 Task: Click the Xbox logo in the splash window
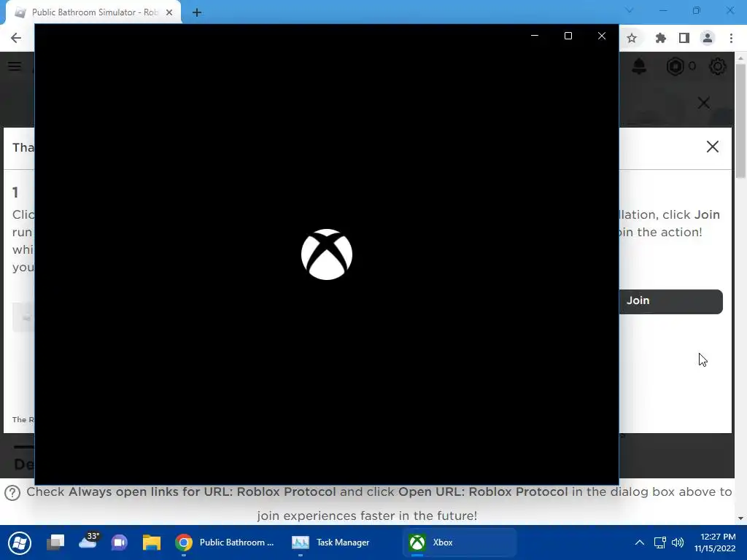(327, 254)
